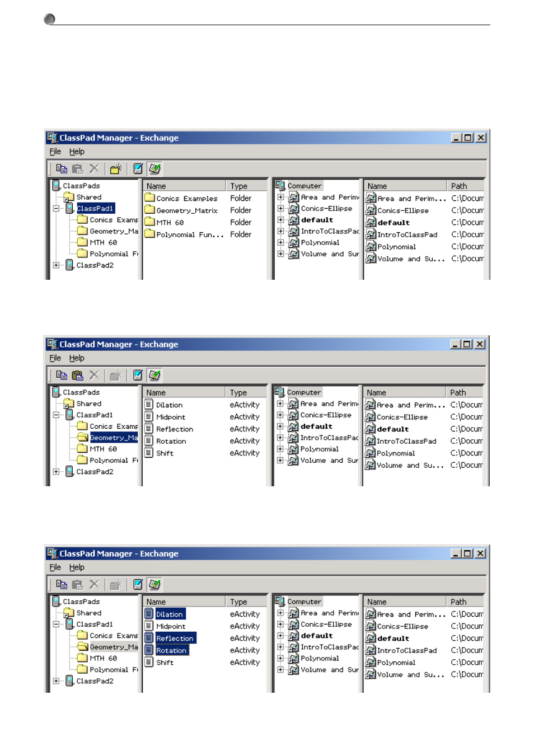This screenshot has width=534, height=756.
Task: Open the File menu in the top window
Action: 55,151
